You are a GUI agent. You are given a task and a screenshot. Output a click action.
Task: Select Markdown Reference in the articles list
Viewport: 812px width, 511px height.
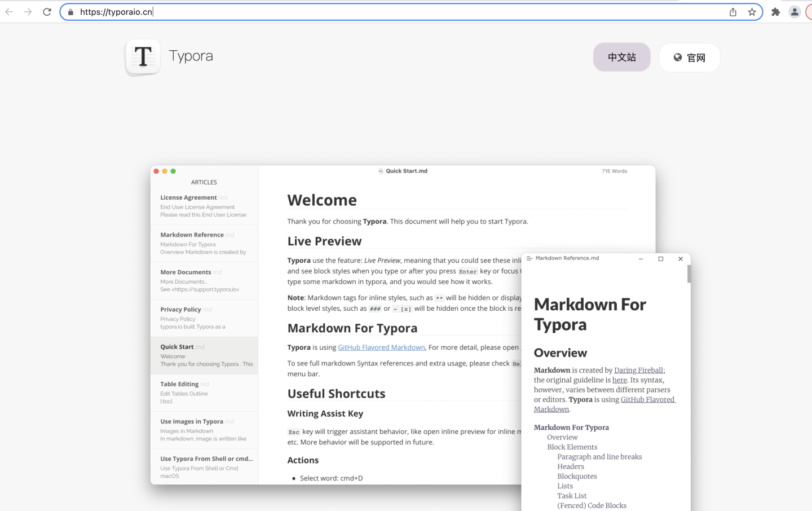pyautogui.click(x=204, y=243)
